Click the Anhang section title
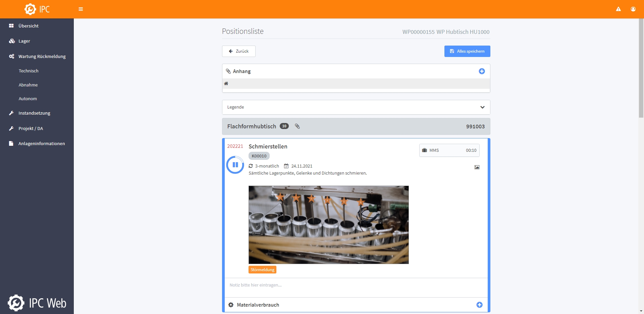644x314 pixels. click(x=241, y=71)
